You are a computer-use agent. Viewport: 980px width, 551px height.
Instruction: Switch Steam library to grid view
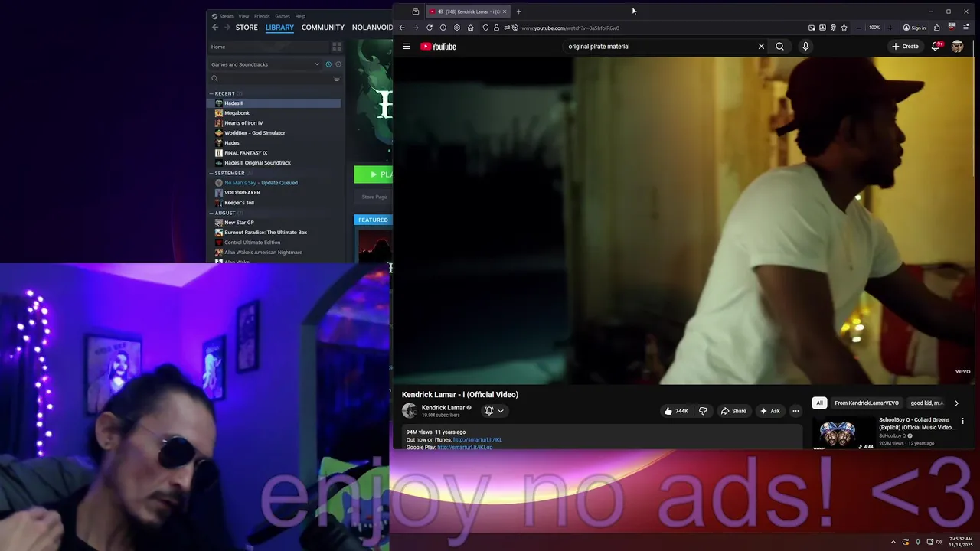tap(337, 47)
